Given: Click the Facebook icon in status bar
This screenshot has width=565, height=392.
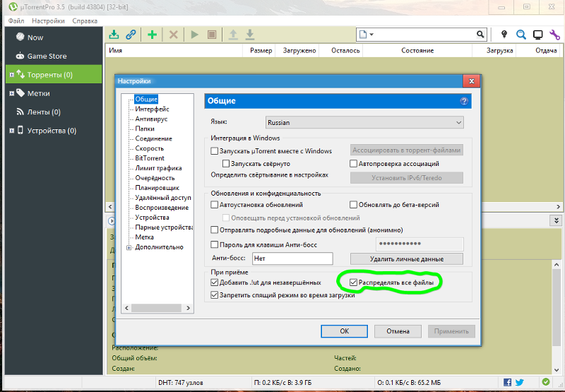Looking at the screenshot, I should tap(507, 382).
